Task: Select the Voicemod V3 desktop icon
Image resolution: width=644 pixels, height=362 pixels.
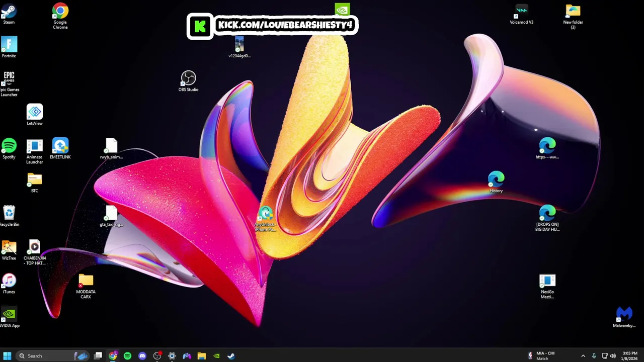Action: [522, 15]
